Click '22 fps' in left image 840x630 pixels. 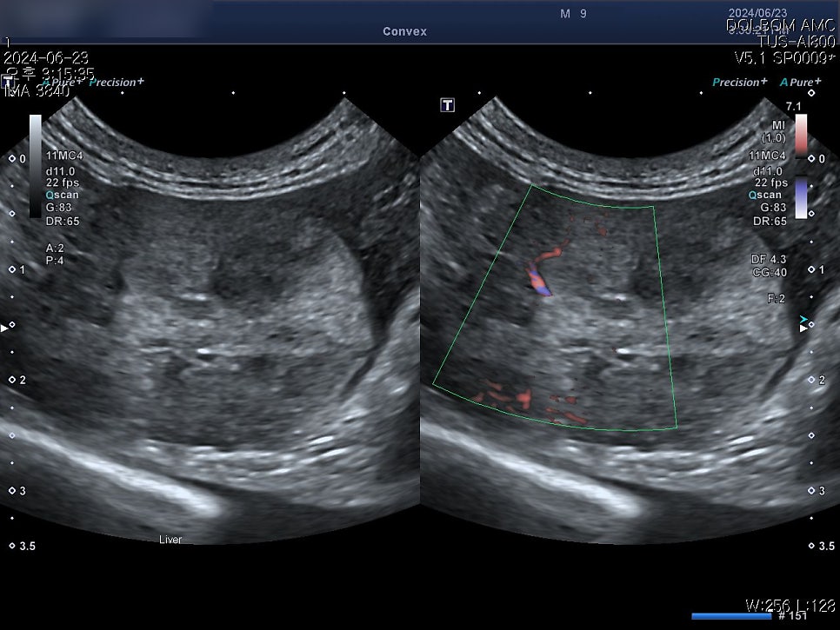click(62, 182)
